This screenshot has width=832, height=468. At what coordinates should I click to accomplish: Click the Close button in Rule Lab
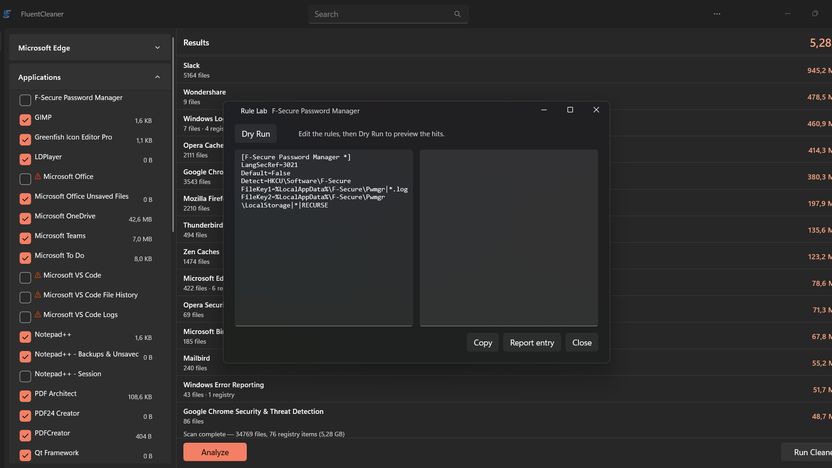click(582, 343)
